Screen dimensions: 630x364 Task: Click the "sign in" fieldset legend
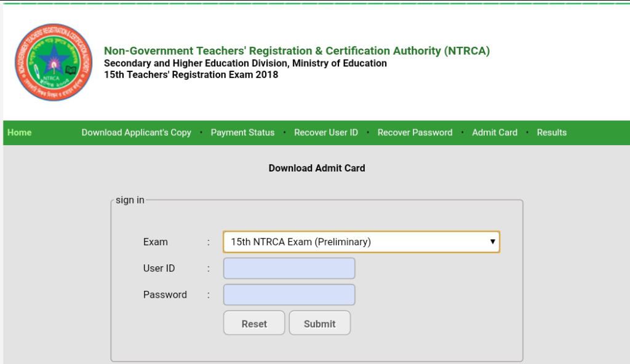coord(130,200)
